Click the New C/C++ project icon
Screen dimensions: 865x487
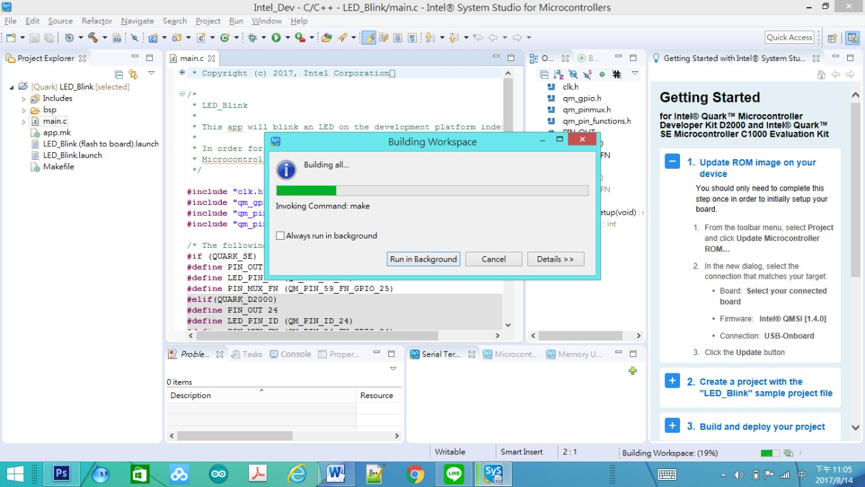click(153, 38)
